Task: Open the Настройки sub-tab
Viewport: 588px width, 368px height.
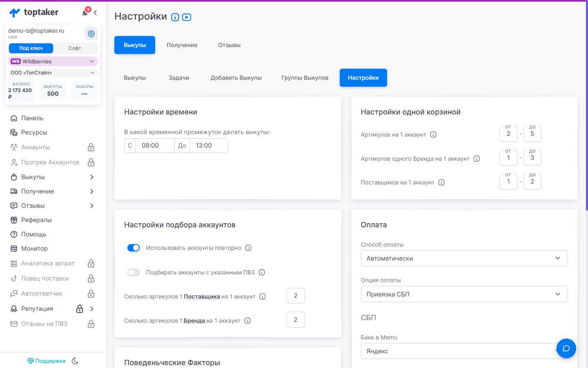Action: pyautogui.click(x=363, y=78)
